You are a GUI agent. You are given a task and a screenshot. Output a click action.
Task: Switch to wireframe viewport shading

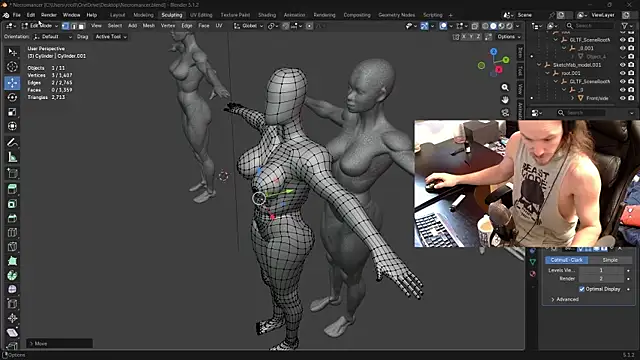click(485, 26)
